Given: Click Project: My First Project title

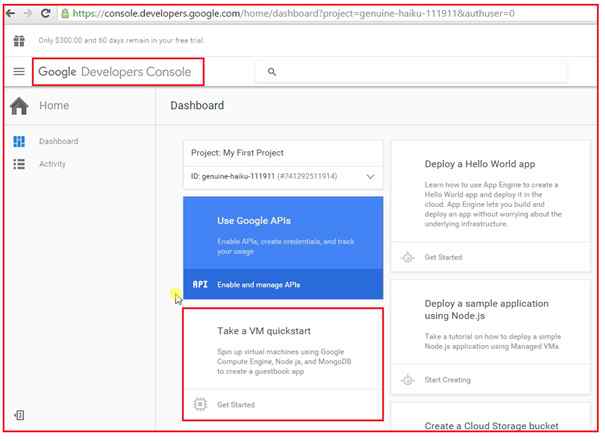Looking at the screenshot, I should point(237,153).
